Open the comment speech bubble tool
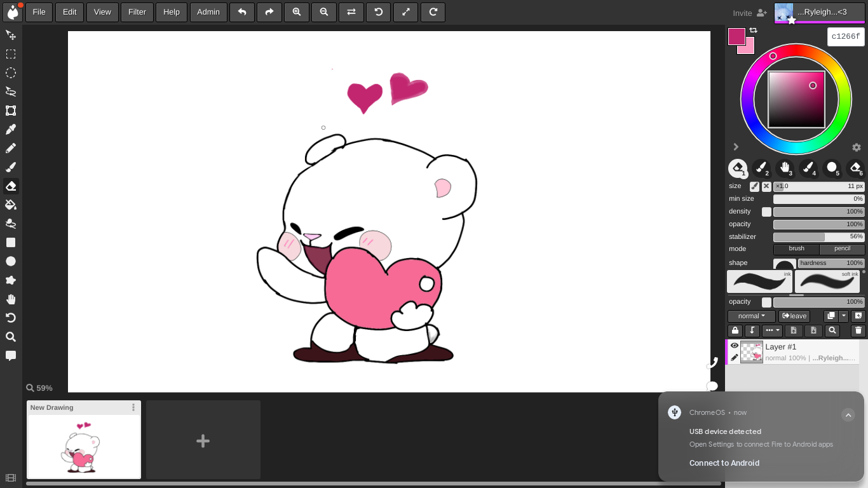The image size is (868, 488). [11, 356]
